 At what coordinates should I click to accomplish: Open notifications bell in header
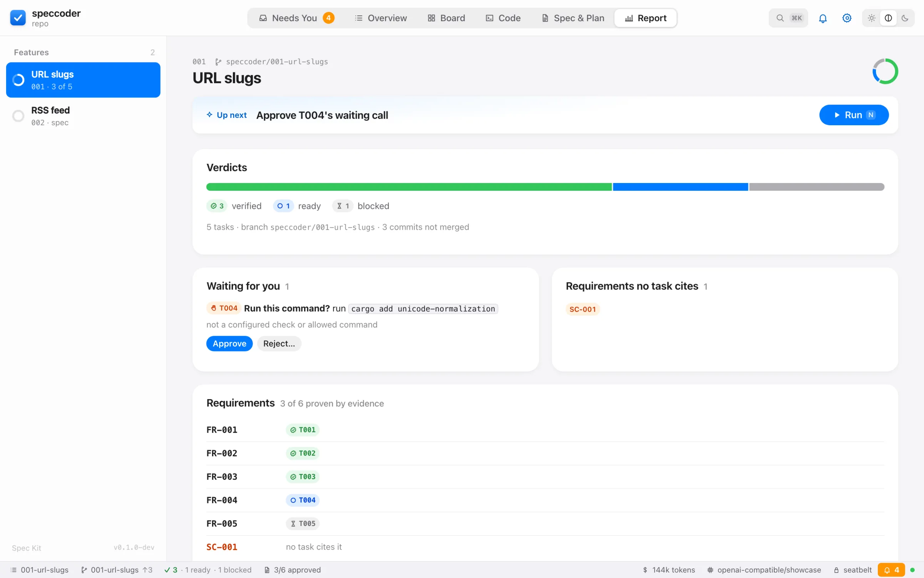point(823,18)
